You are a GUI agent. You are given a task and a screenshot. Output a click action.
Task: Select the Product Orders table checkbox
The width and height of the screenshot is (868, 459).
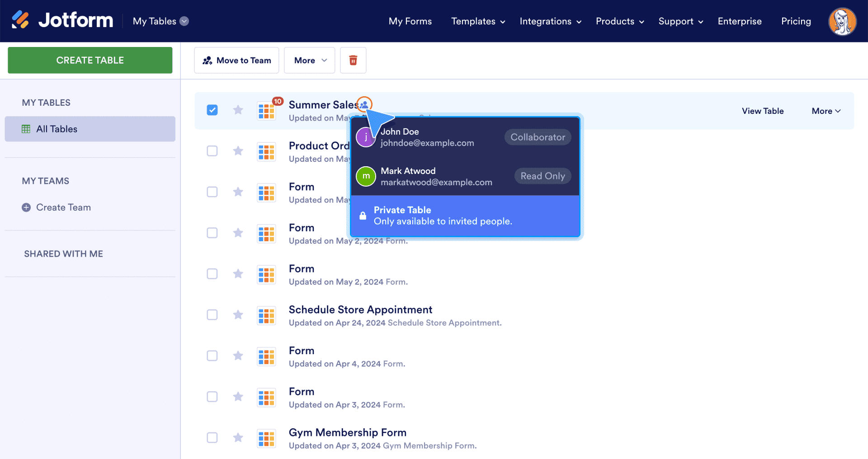[212, 151]
